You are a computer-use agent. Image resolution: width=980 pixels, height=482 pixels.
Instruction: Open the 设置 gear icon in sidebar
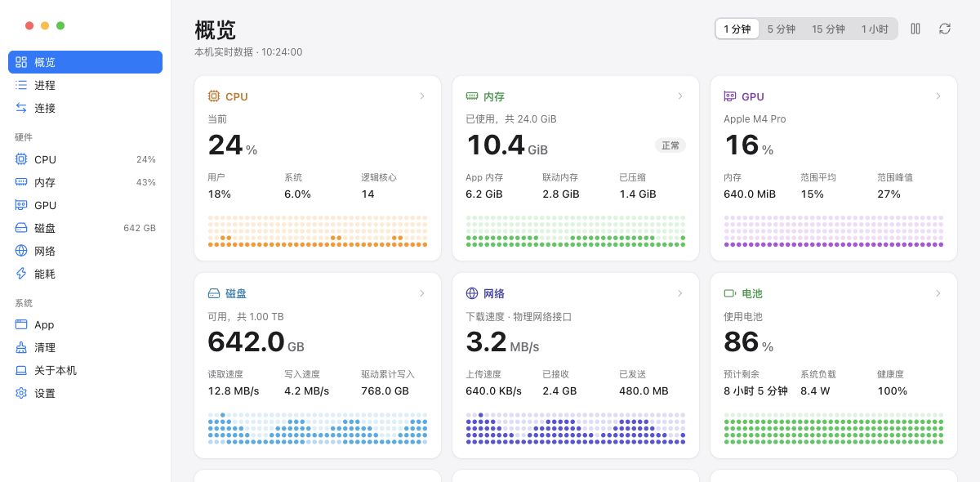21,393
